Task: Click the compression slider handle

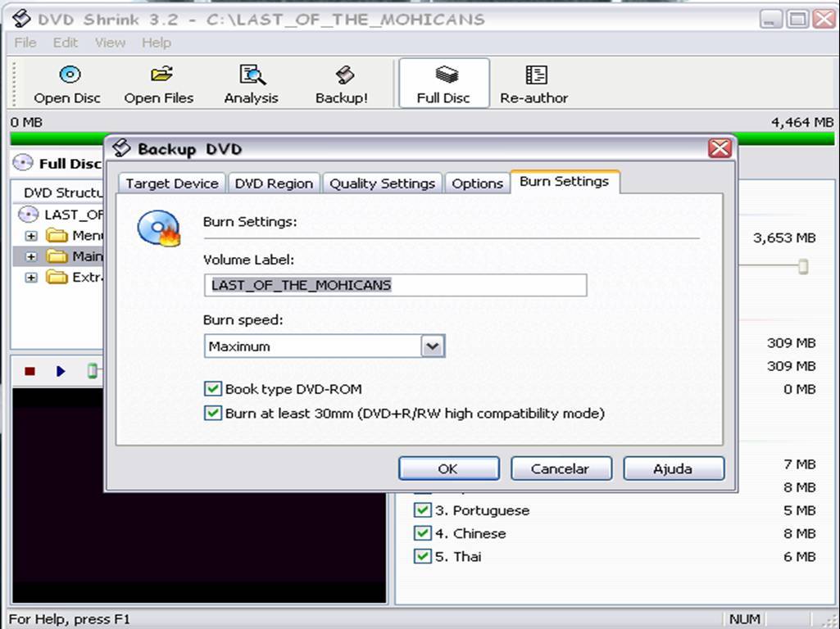Action: click(803, 266)
